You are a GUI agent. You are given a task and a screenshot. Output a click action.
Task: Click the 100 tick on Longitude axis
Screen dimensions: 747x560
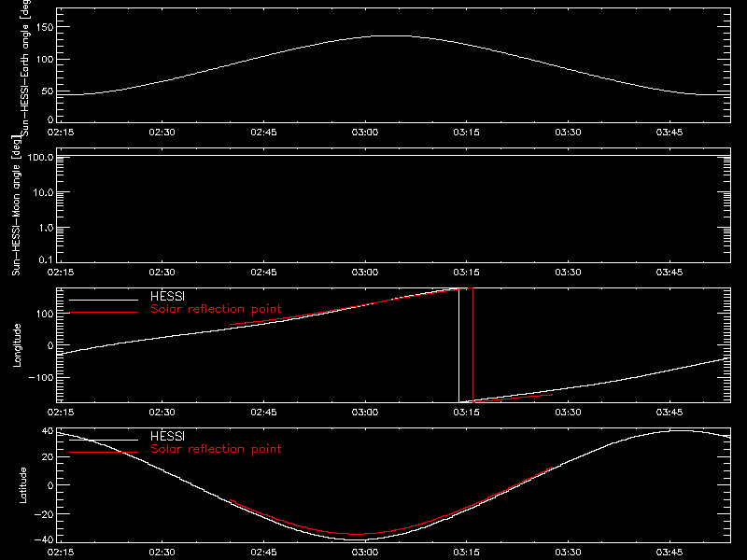[45, 314]
